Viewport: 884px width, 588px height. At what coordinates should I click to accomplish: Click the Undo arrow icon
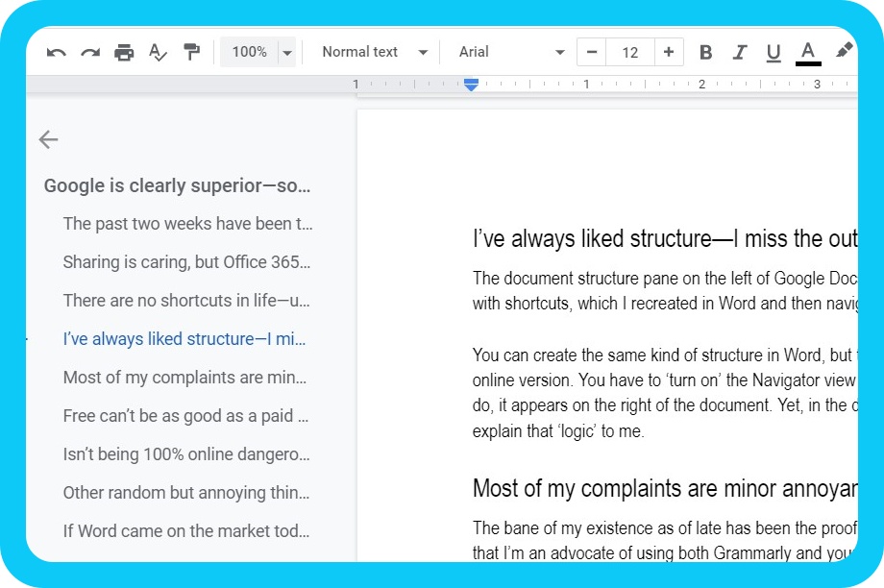[x=56, y=53]
